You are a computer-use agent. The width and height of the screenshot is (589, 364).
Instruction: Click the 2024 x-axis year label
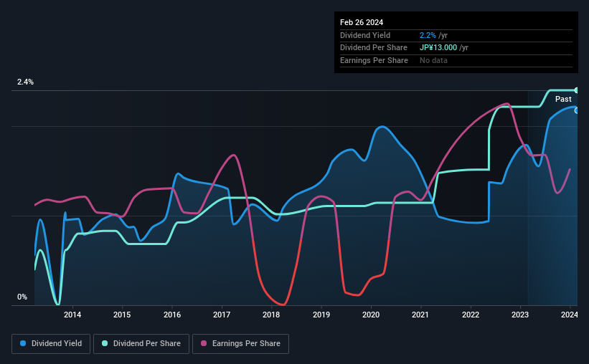pos(570,315)
